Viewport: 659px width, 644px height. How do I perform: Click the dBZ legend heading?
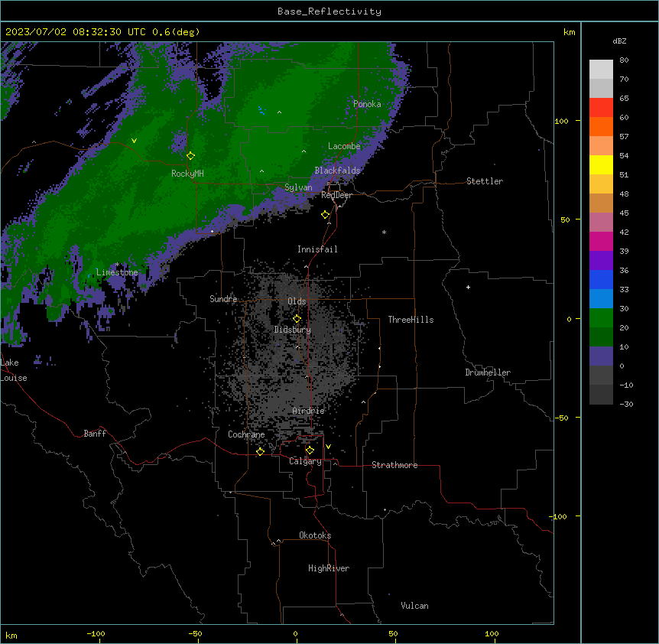619,41
